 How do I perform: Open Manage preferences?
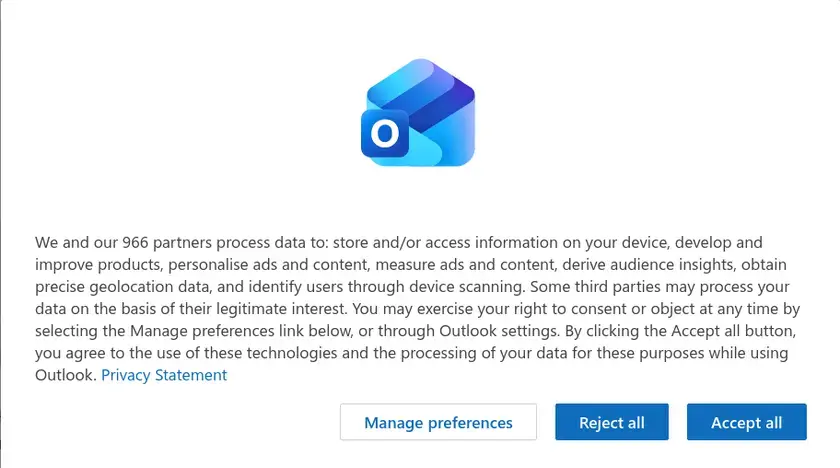coord(438,422)
